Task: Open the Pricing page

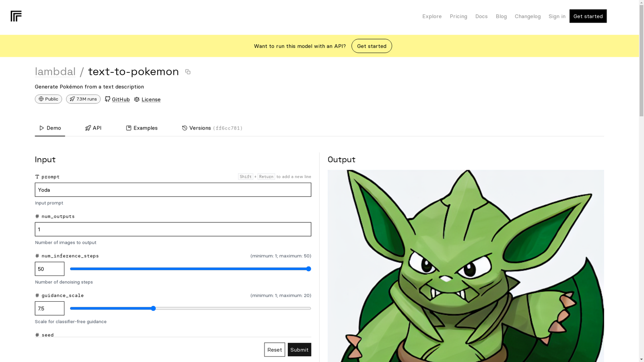Action: (x=458, y=16)
